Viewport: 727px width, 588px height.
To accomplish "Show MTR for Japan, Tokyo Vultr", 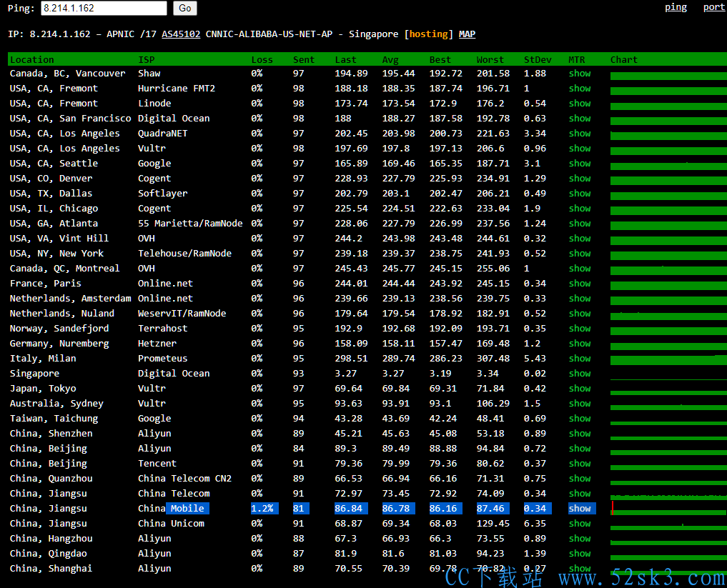I will tap(580, 389).
